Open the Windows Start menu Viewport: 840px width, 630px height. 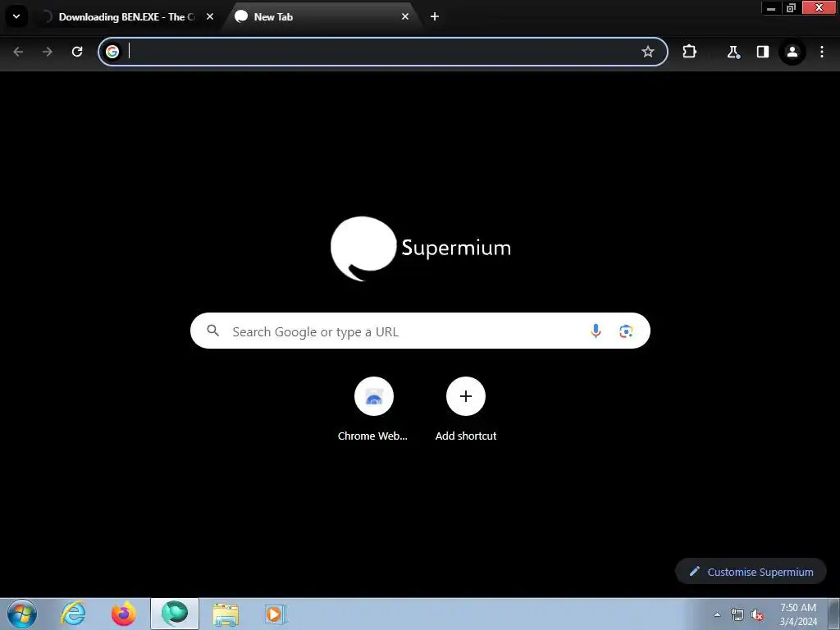22,614
